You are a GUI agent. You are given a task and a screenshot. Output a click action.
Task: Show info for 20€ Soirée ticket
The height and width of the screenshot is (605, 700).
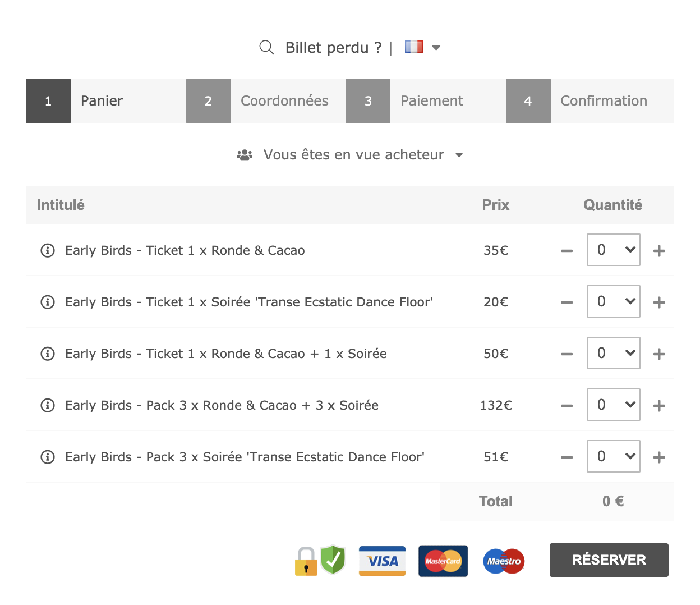click(48, 302)
